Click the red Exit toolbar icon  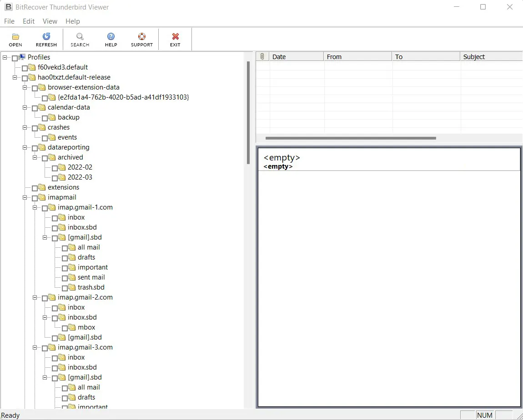(x=175, y=37)
